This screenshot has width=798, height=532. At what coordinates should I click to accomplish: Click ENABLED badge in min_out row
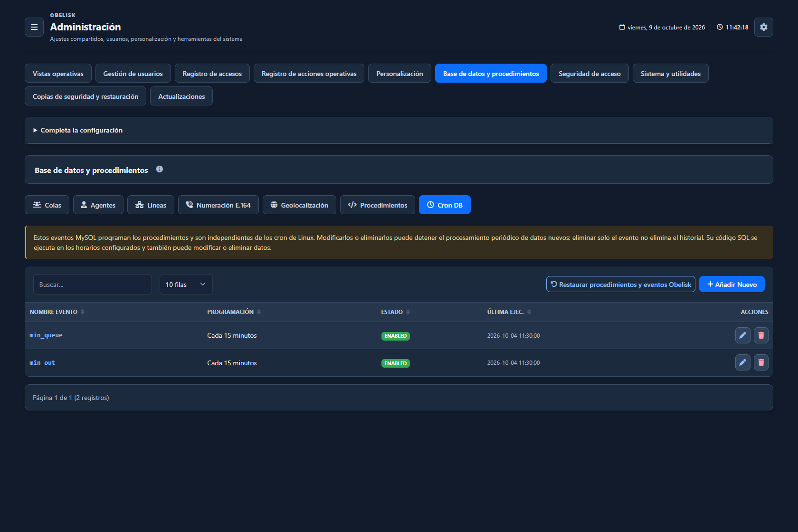[396, 363]
